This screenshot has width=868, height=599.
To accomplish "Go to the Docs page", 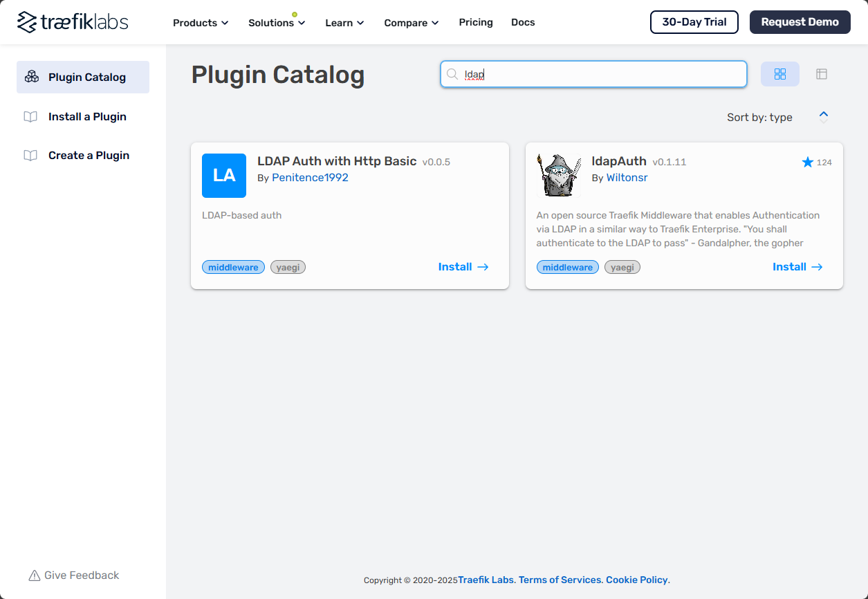I will pos(523,22).
